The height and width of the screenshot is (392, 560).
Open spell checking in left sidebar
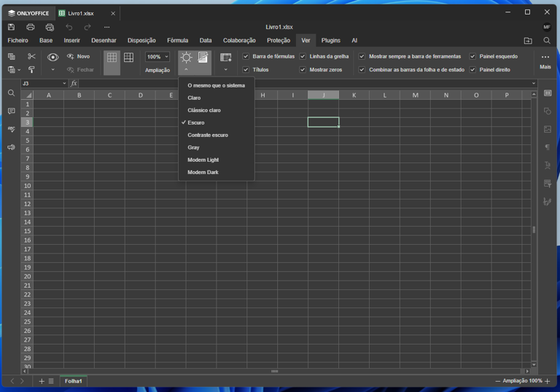(x=12, y=129)
